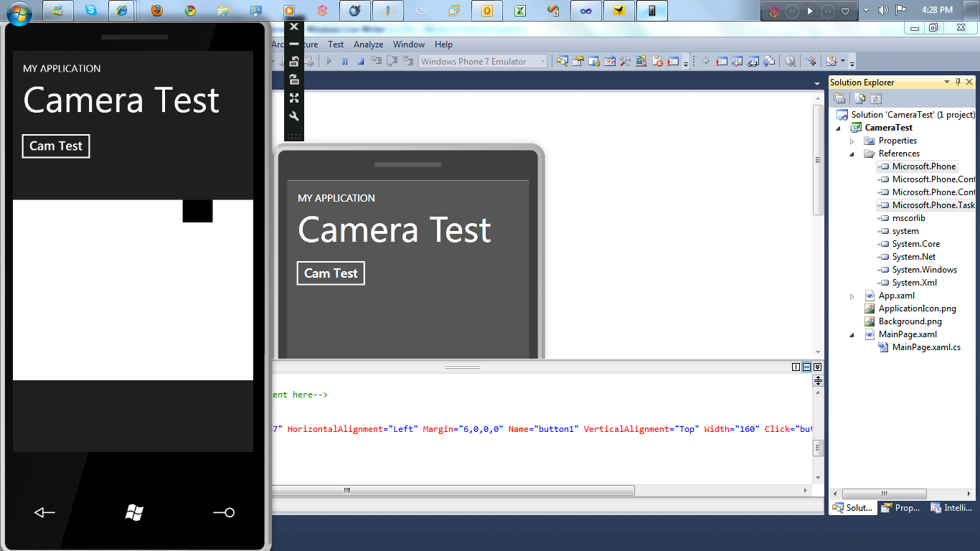
Task: Click the volume speaker tray icon
Action: point(883,10)
